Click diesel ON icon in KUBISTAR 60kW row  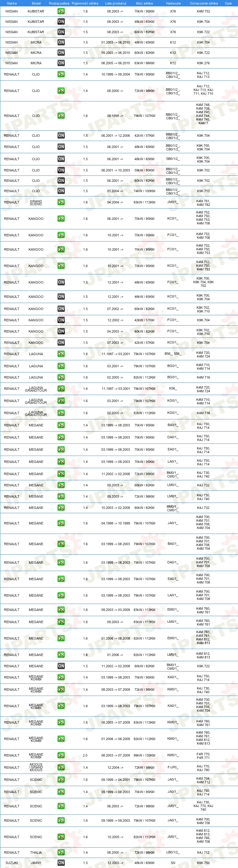(x=61, y=32)
